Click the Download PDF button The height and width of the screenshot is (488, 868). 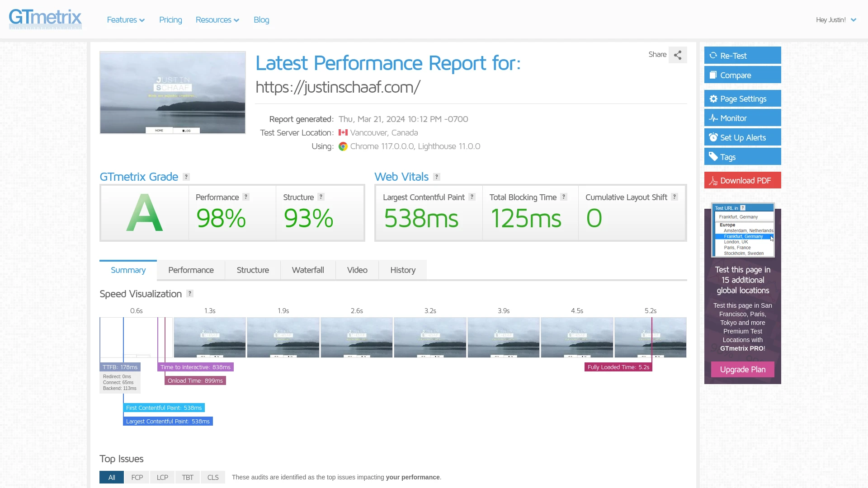click(x=742, y=180)
